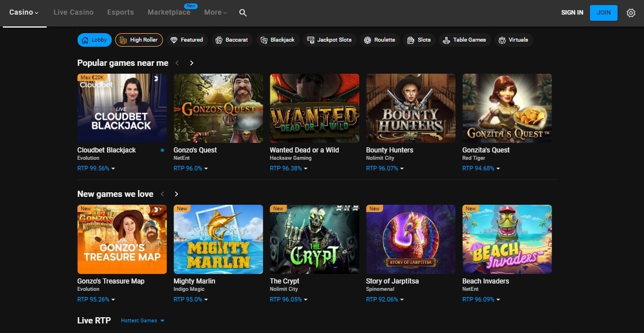Click the Spinomenal provider text

(380, 289)
